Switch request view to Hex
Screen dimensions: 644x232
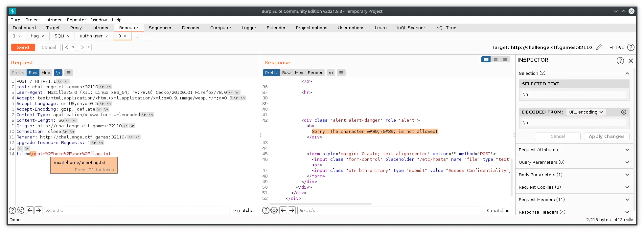point(46,73)
